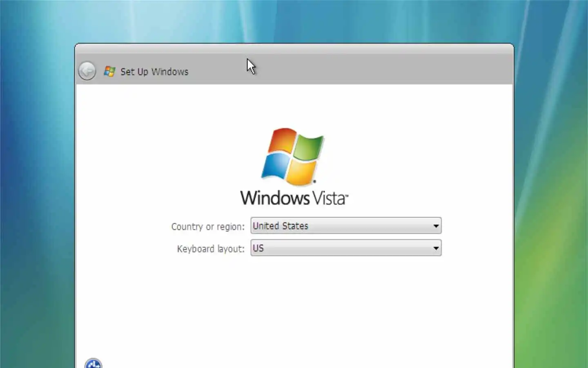Click the "Country or region:" label

[x=208, y=227]
